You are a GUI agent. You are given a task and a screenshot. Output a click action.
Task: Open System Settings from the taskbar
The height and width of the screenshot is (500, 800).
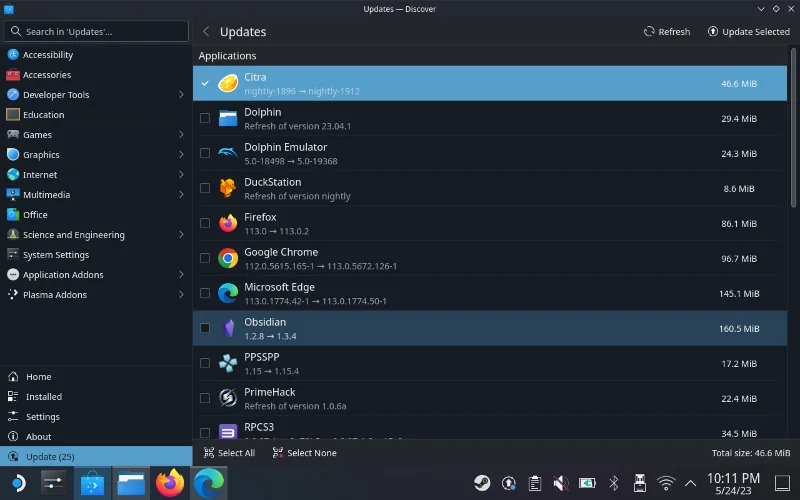click(53, 483)
